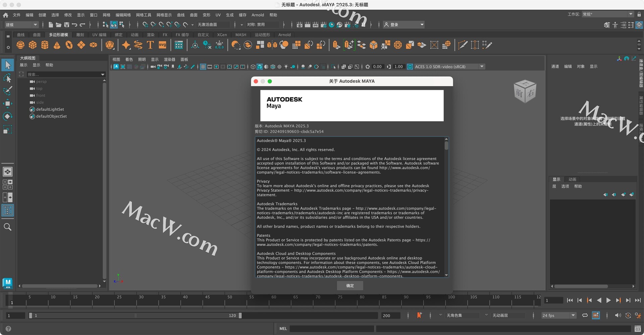Image resolution: width=644 pixels, height=335 pixels.
Task: Go to the end of playback range
Action: (638, 300)
